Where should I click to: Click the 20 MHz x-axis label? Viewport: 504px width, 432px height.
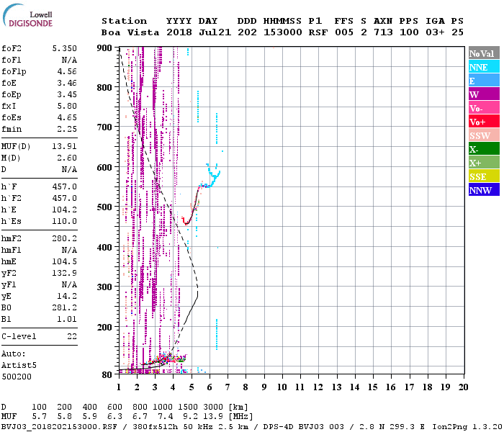click(463, 387)
